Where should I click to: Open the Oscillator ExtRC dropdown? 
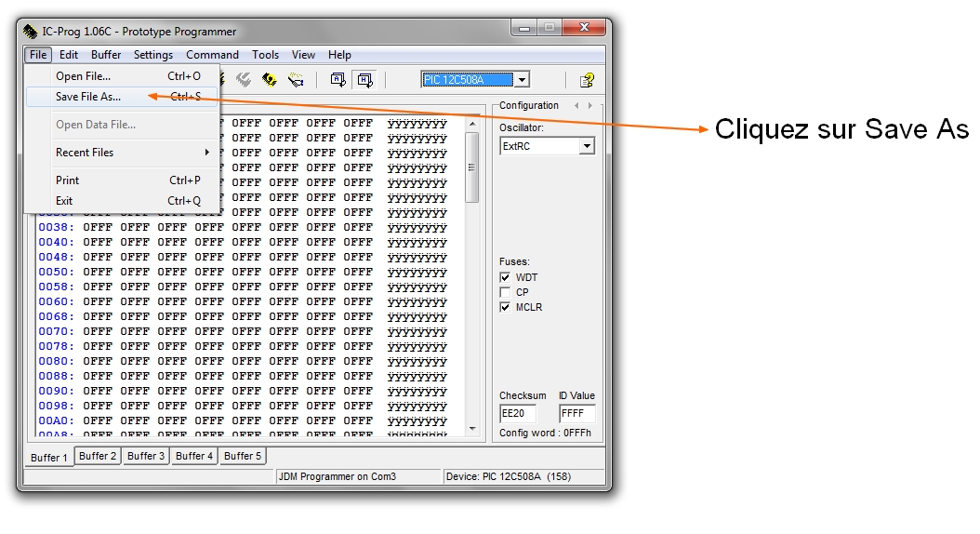587,146
